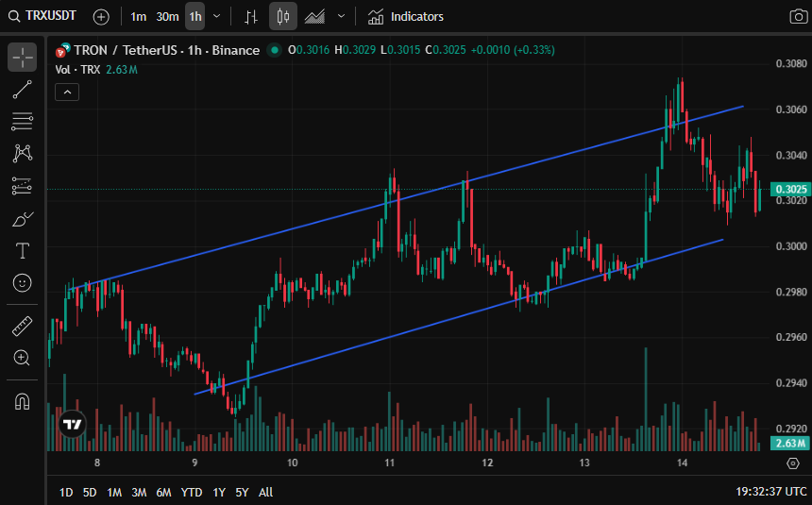Select the area chart style icon
812x505 pixels.
pyautogui.click(x=314, y=17)
